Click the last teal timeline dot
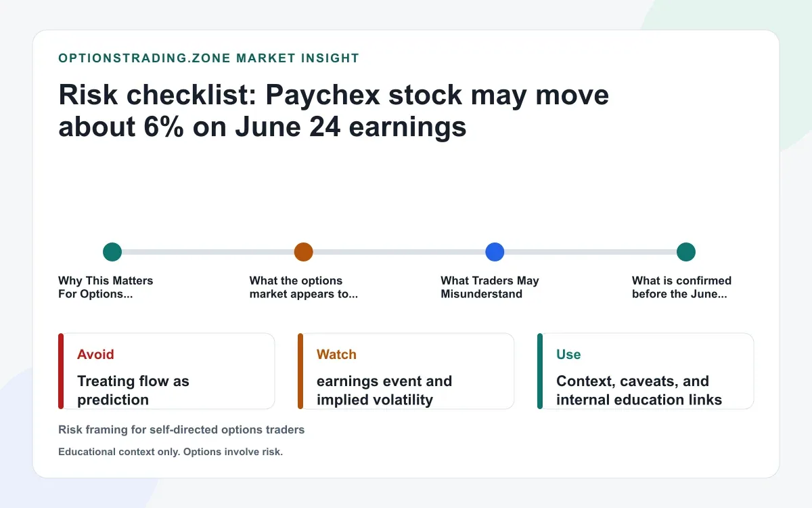The height and width of the screenshot is (508, 812). coord(686,252)
